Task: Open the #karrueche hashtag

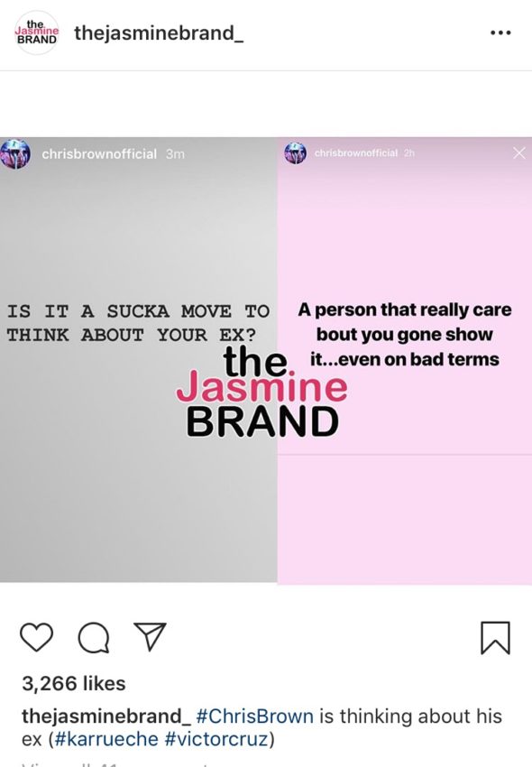Action: [x=106, y=739]
